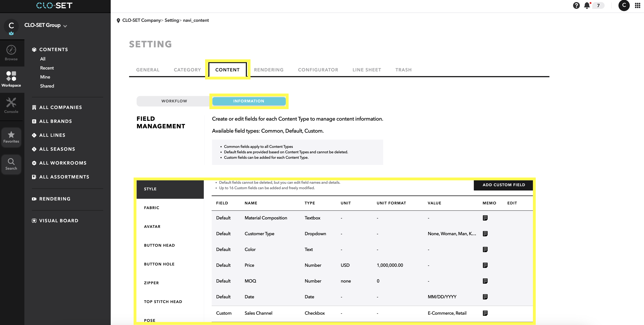Switch to the General tab

148,70
